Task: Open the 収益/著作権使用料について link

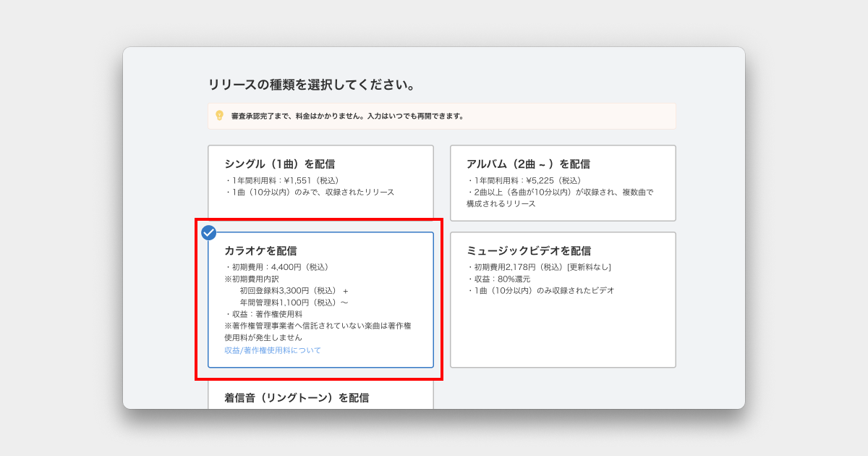Action: [x=273, y=350]
